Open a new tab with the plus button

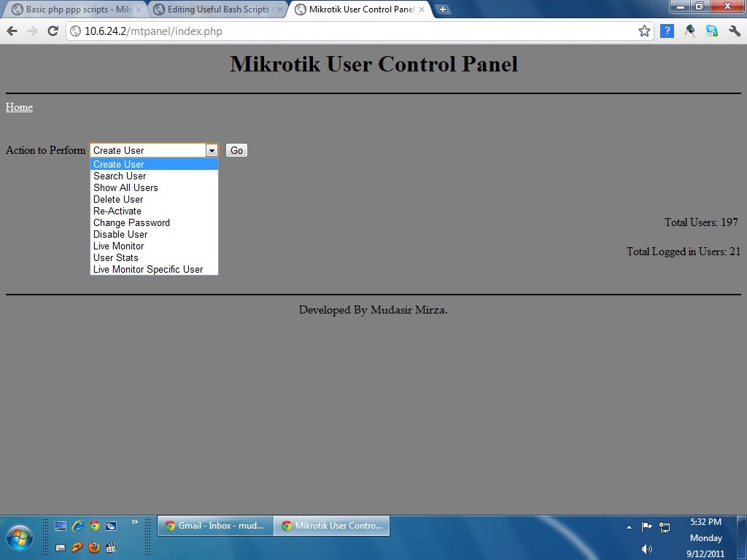[443, 9]
